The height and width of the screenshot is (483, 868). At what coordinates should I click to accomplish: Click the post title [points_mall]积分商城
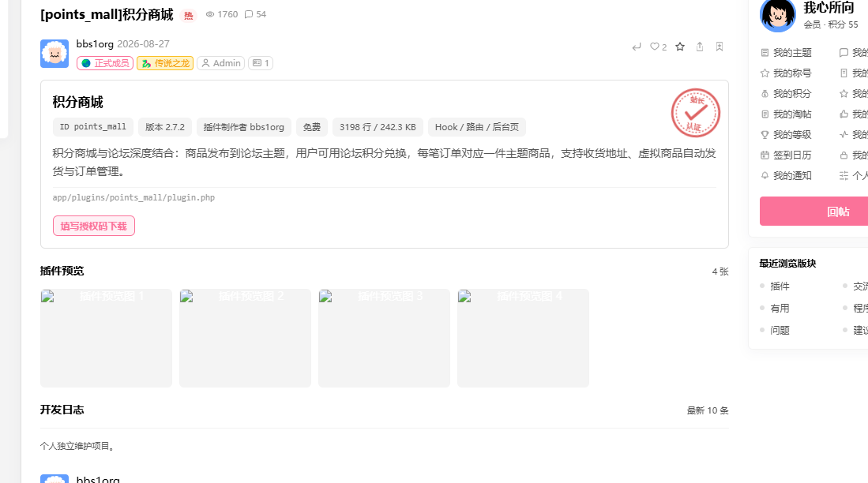click(107, 14)
